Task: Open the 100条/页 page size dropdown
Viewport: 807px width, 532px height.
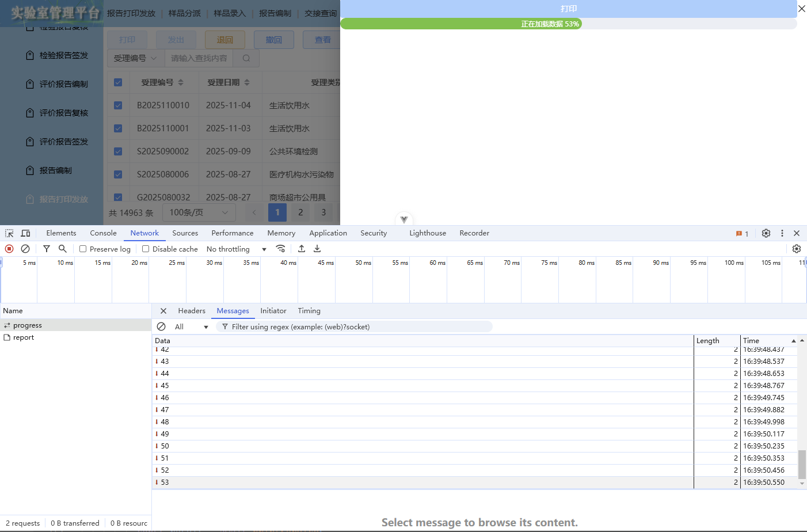Action: tap(199, 212)
